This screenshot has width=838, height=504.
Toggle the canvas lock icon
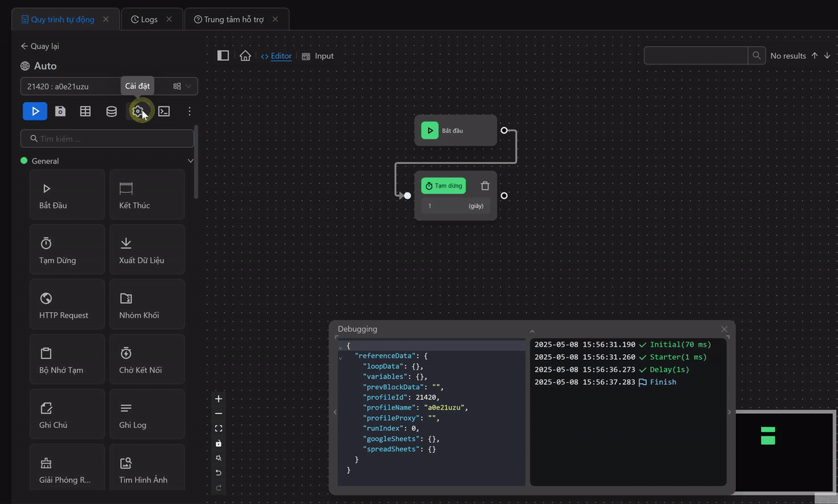[x=218, y=442]
